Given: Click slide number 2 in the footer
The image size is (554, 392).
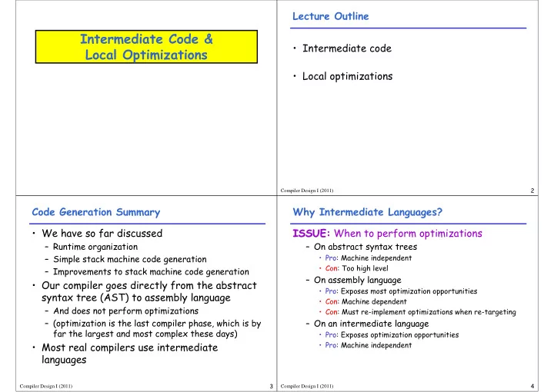Looking at the screenshot, I should (x=532, y=191).
